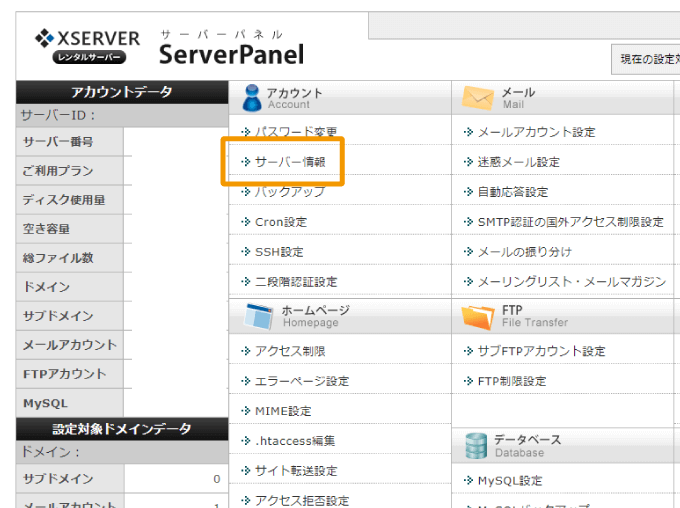Click the Mail envelope icon
Viewport: 680px width, 508px height.
click(x=478, y=98)
